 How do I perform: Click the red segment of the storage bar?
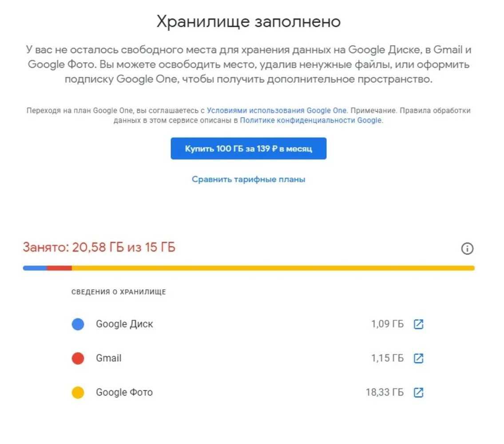[59, 268]
